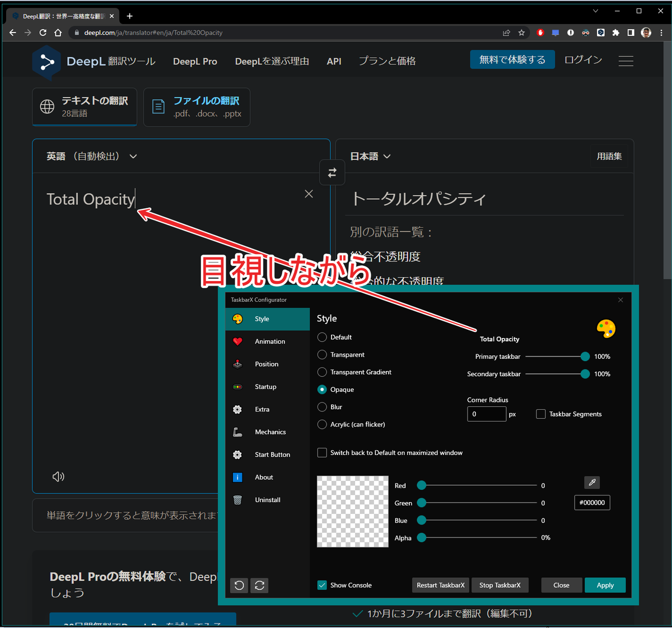The height and width of the screenshot is (628, 672).
Task: Click the blue info icon beside About
Action: pyautogui.click(x=237, y=477)
